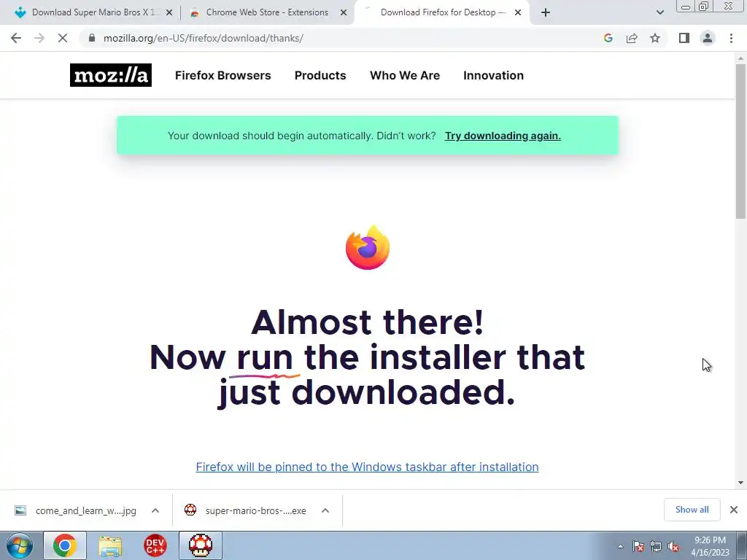Click Try downloading again link
Viewport: 747px width, 560px height.
tap(503, 136)
